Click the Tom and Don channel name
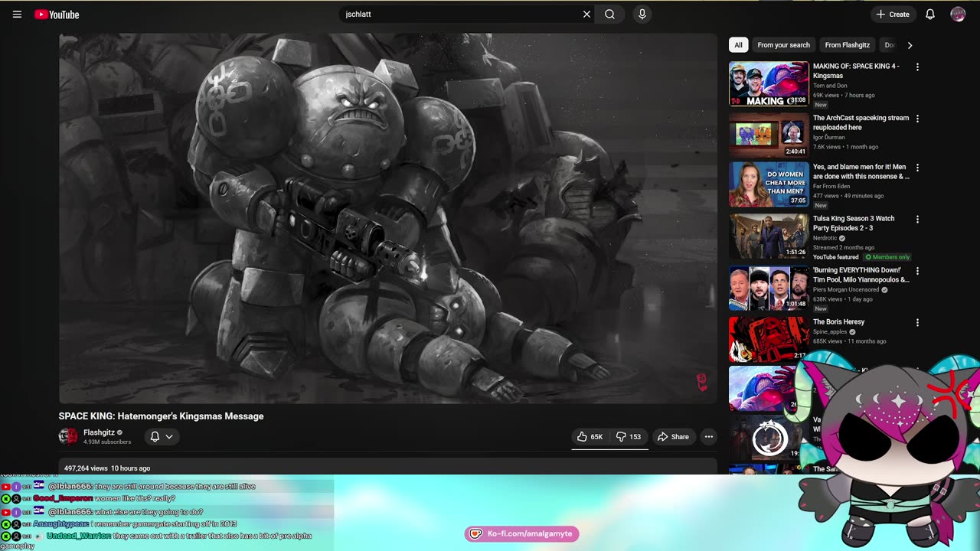 pyautogui.click(x=830, y=86)
